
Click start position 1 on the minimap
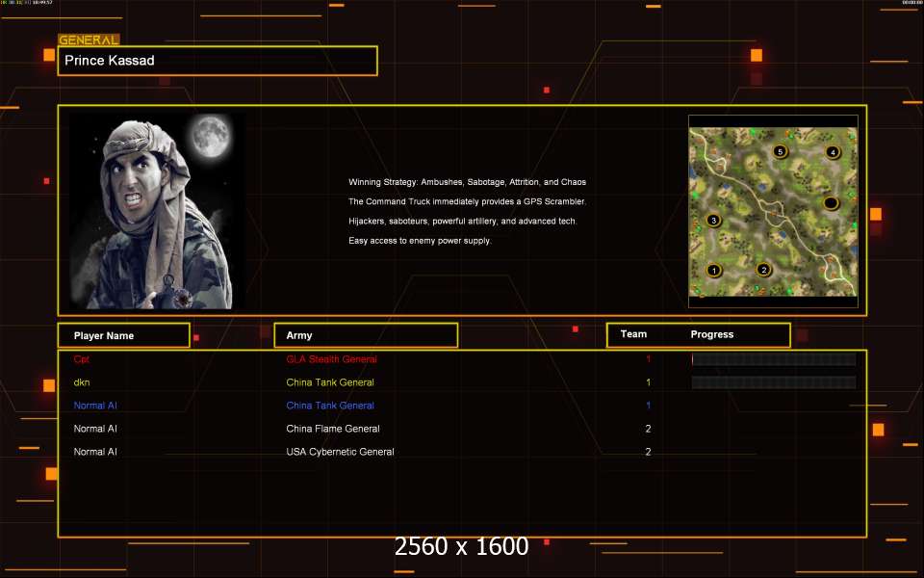[713, 270]
